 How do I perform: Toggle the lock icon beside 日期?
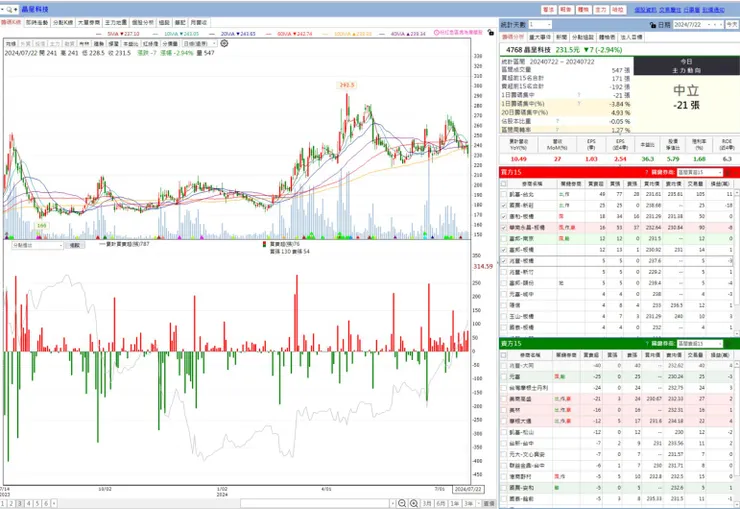[x=653, y=25]
